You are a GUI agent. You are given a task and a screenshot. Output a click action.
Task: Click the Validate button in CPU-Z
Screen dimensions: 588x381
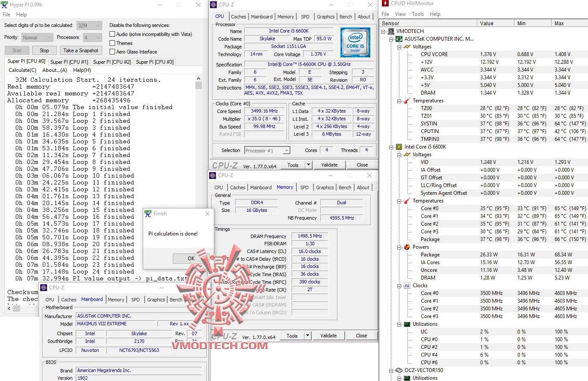tap(330, 164)
